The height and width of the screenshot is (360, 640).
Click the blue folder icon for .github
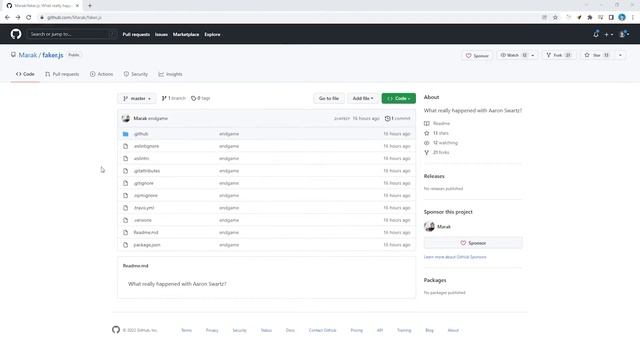pos(126,134)
